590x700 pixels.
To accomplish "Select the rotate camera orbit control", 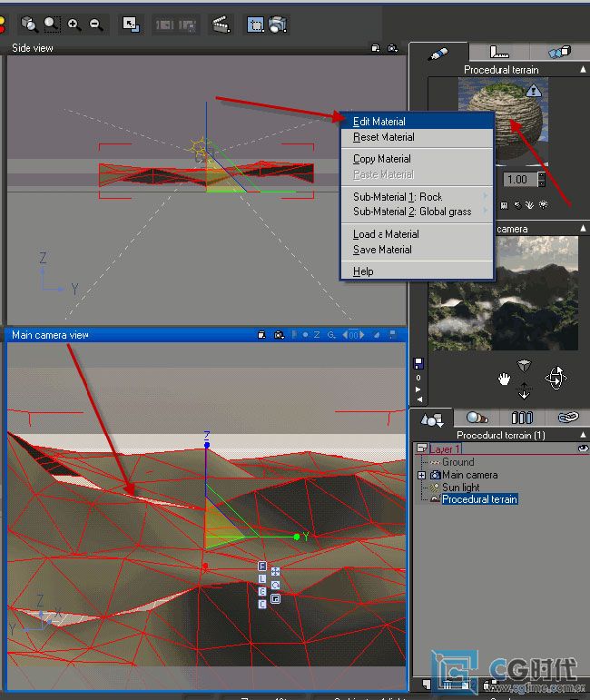I will 556,378.
